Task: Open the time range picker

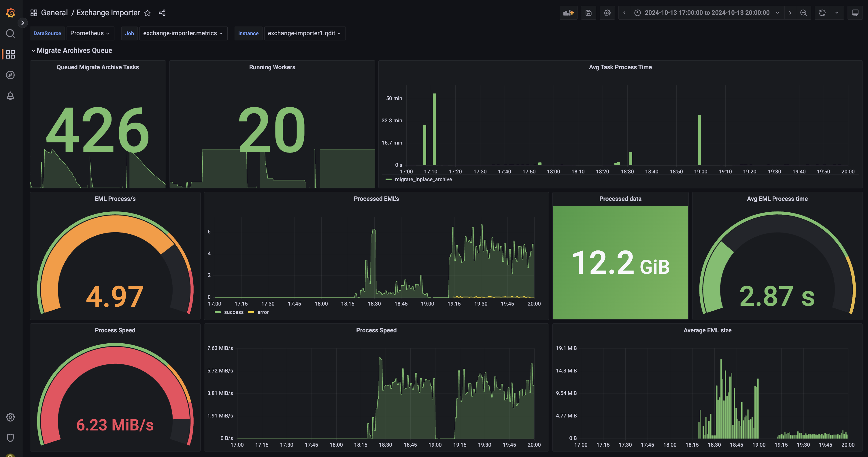Action: tap(707, 13)
